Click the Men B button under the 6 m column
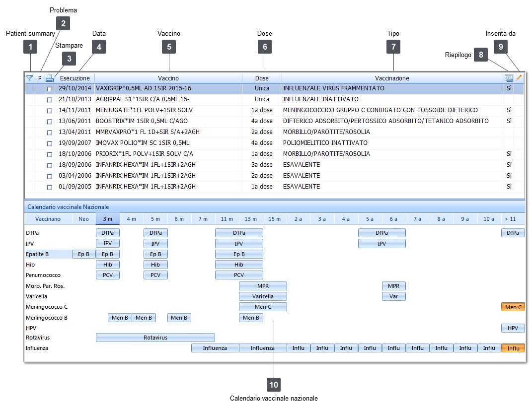532x410 pixels. 179,318
